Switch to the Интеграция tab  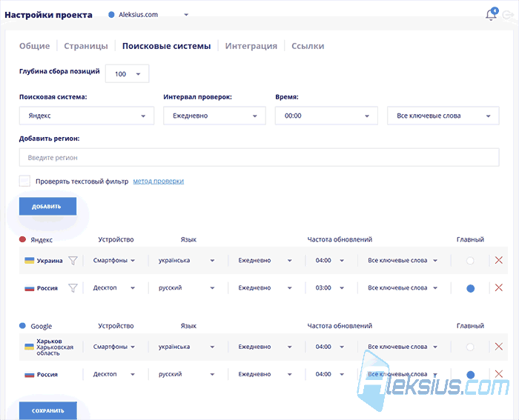click(251, 46)
